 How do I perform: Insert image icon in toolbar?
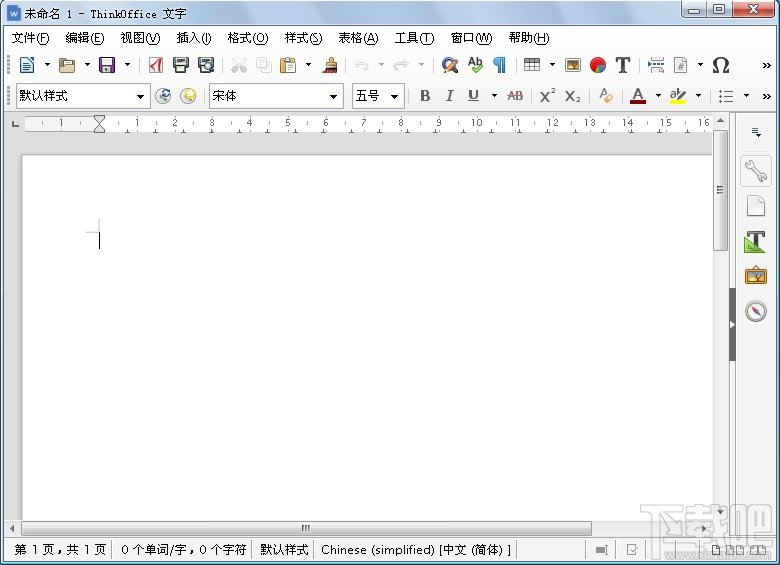[x=573, y=65]
